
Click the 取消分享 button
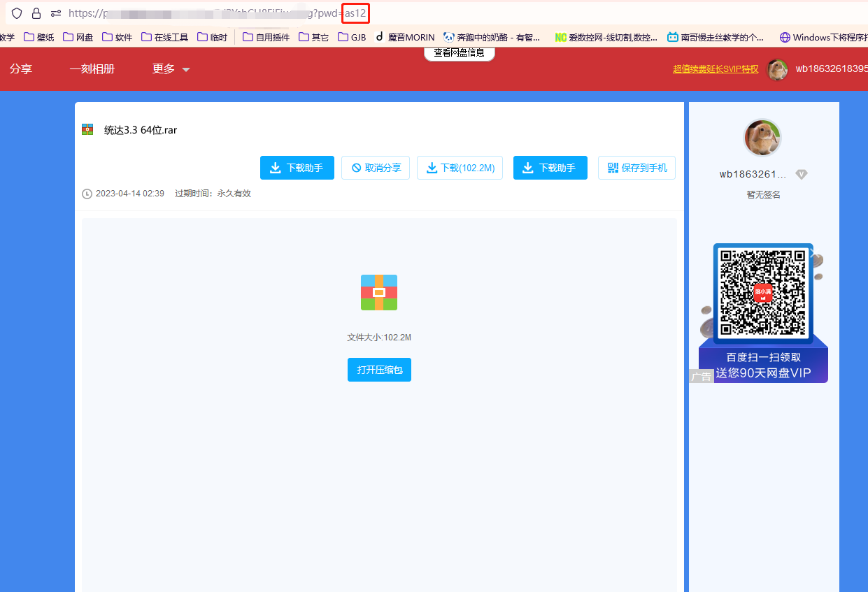pos(376,168)
